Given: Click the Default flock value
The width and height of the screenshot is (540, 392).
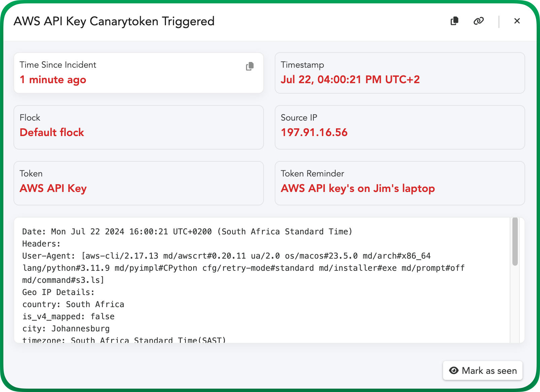Looking at the screenshot, I should (52, 132).
